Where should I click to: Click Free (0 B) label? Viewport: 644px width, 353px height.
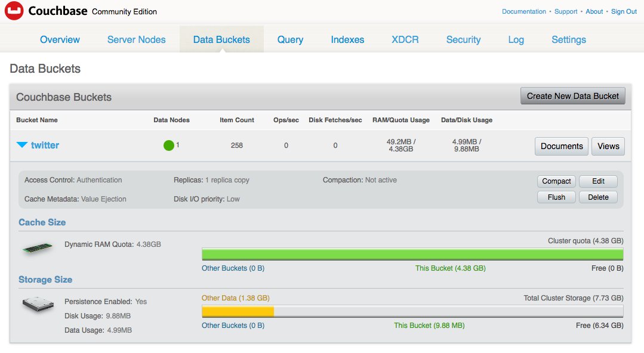pyautogui.click(x=608, y=268)
